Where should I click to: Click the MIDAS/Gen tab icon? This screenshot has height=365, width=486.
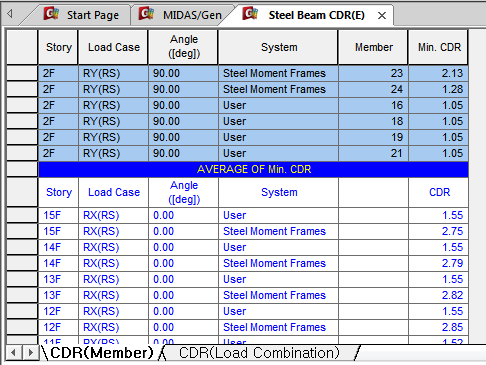click(x=147, y=14)
